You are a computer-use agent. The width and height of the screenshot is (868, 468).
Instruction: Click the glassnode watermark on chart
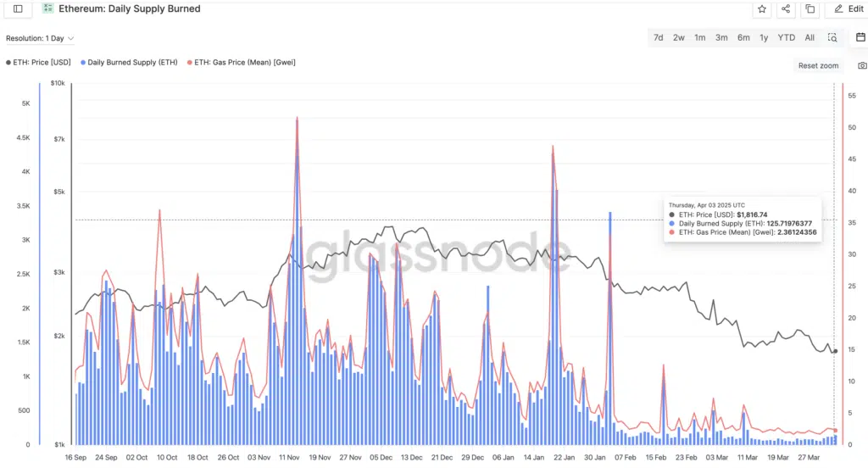[x=438, y=252]
